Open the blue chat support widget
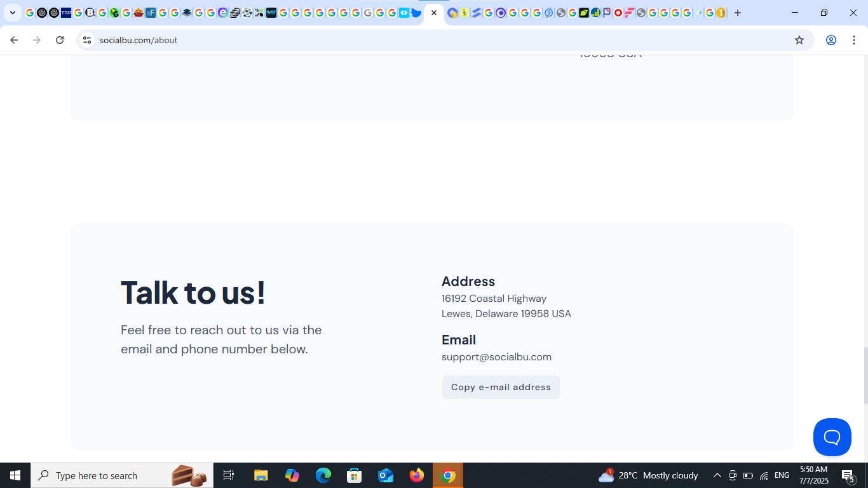Screen dimensions: 868x488 832,437
